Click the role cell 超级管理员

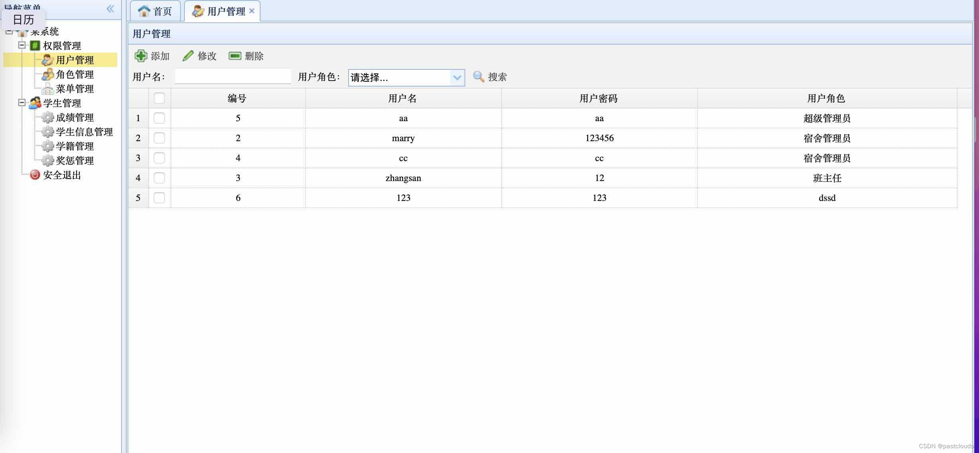[x=827, y=118]
